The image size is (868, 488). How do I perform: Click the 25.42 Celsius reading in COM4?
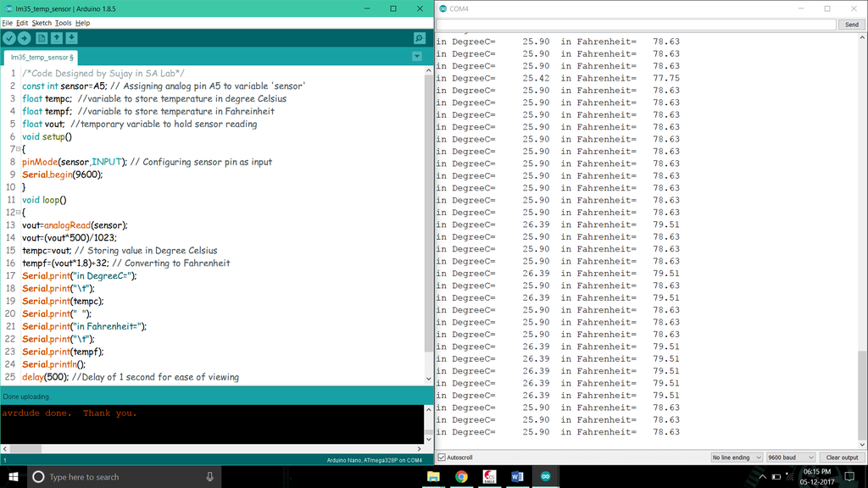(536, 78)
